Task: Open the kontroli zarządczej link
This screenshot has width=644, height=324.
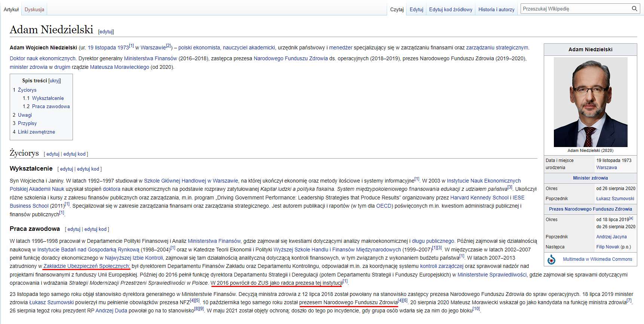Action: point(442,266)
